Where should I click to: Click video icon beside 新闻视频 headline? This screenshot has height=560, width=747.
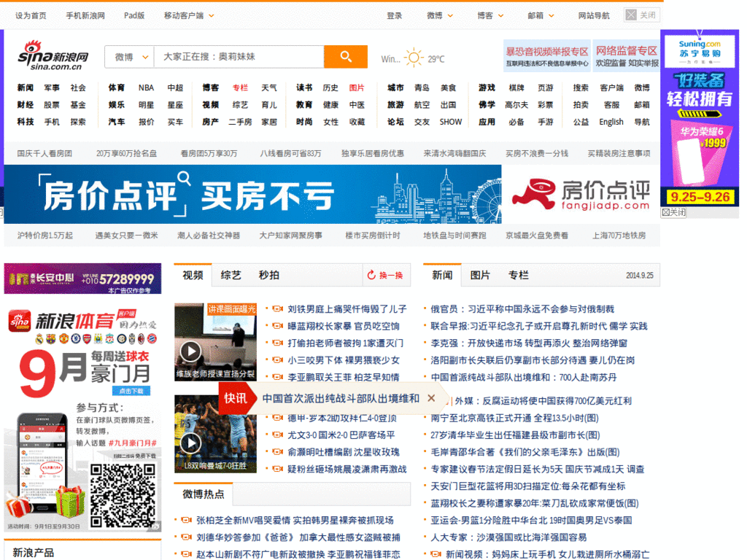point(436,554)
